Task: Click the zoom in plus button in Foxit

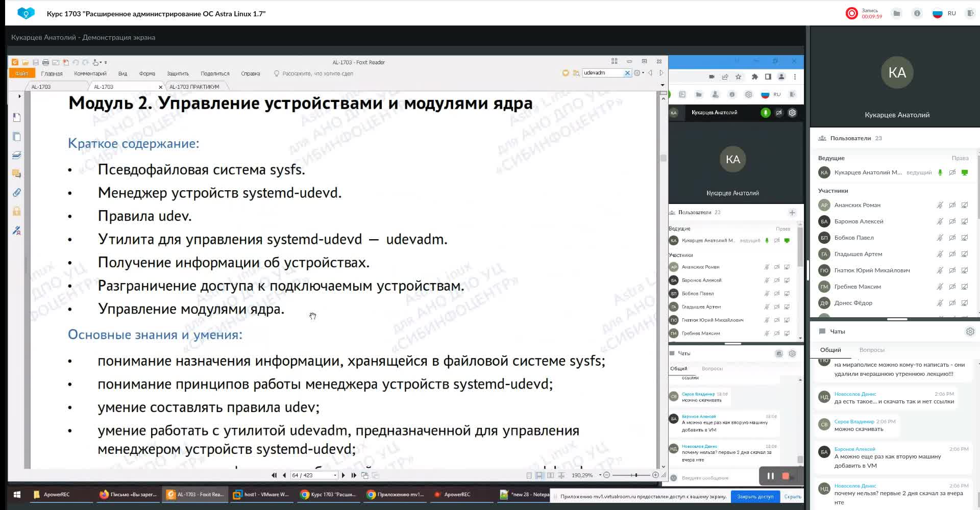Action: click(x=655, y=475)
